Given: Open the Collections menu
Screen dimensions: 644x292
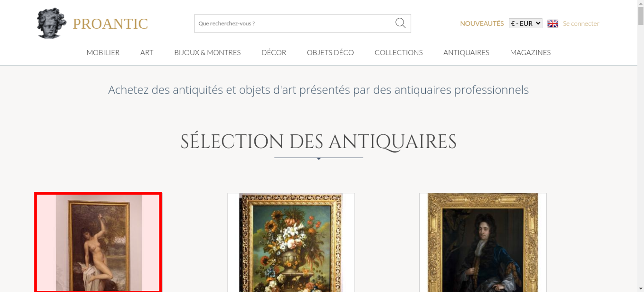Looking at the screenshot, I should (399, 52).
